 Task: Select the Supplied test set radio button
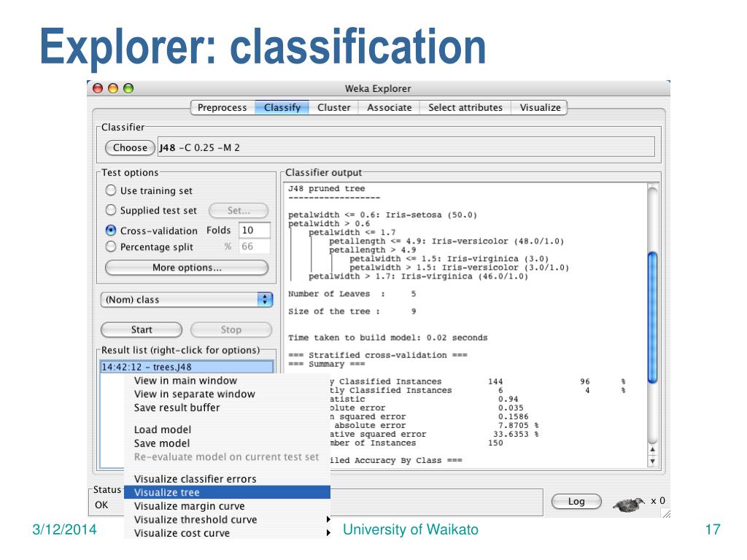(111, 210)
